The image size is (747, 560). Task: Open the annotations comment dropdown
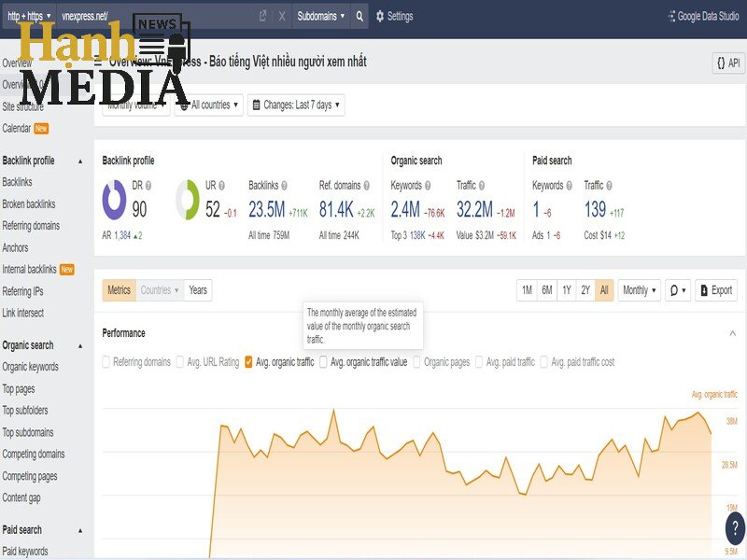[x=678, y=290]
